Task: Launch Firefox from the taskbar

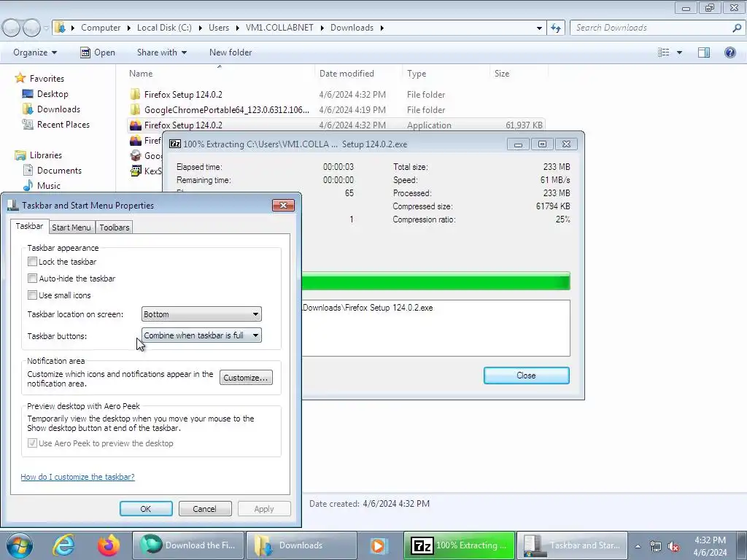Action: coord(109,545)
